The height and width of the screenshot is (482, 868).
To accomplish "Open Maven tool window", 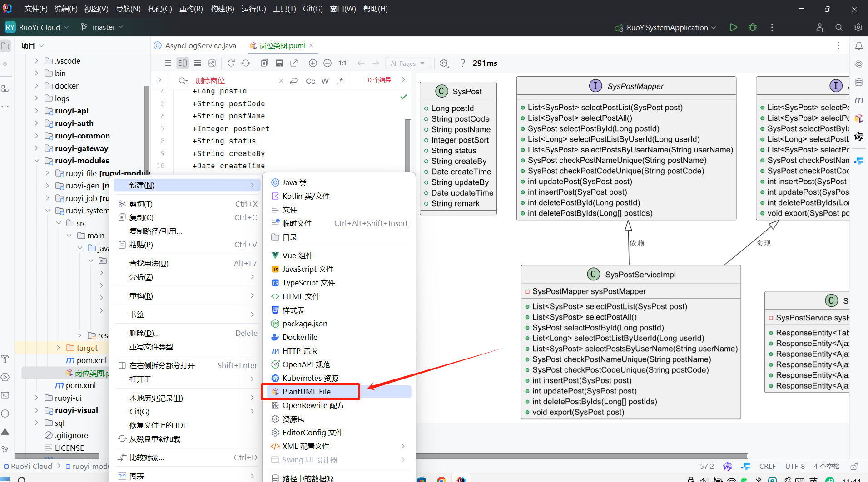I will pyautogui.click(x=859, y=100).
